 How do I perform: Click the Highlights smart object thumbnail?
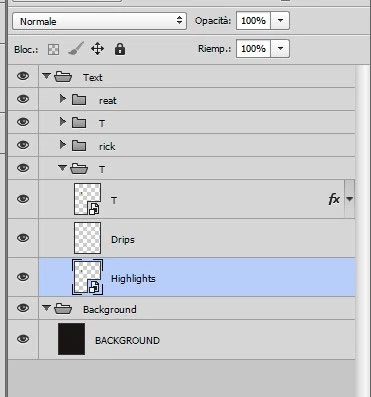click(x=87, y=277)
